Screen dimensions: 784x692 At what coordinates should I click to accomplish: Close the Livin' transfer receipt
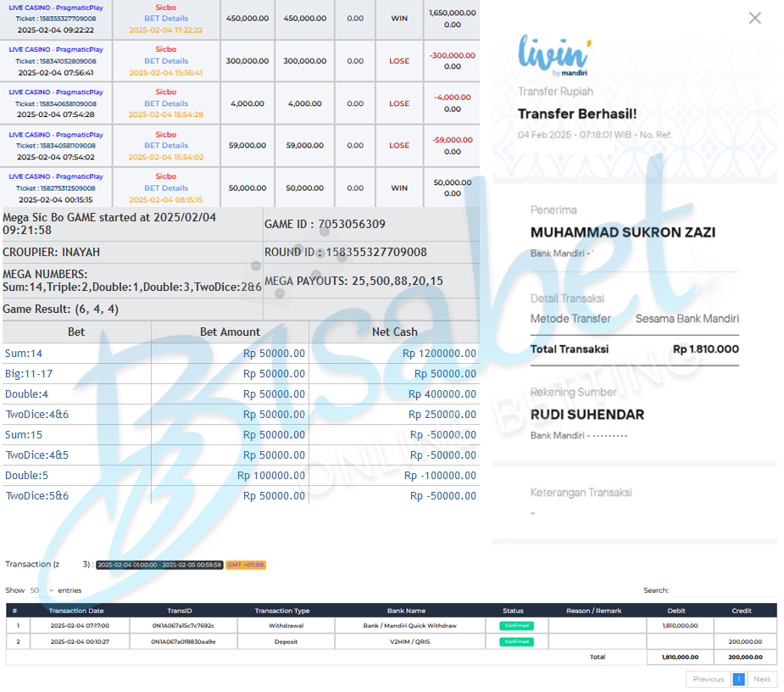pos(754,18)
